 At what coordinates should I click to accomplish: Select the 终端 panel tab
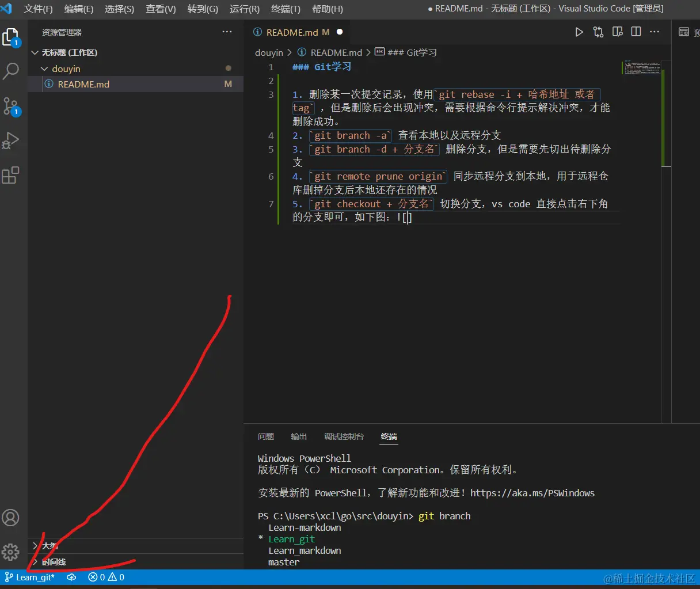click(389, 436)
